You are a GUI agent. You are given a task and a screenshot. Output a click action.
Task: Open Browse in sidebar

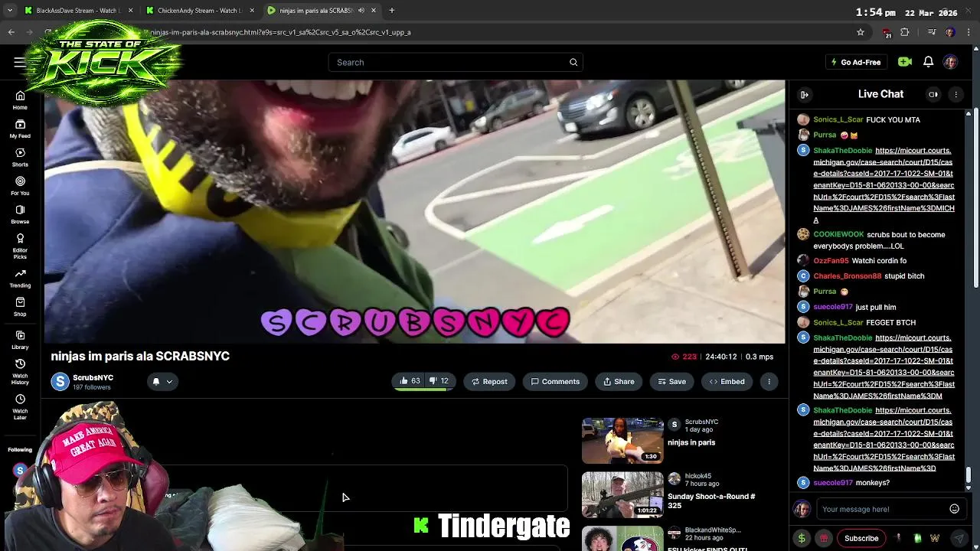(x=20, y=214)
